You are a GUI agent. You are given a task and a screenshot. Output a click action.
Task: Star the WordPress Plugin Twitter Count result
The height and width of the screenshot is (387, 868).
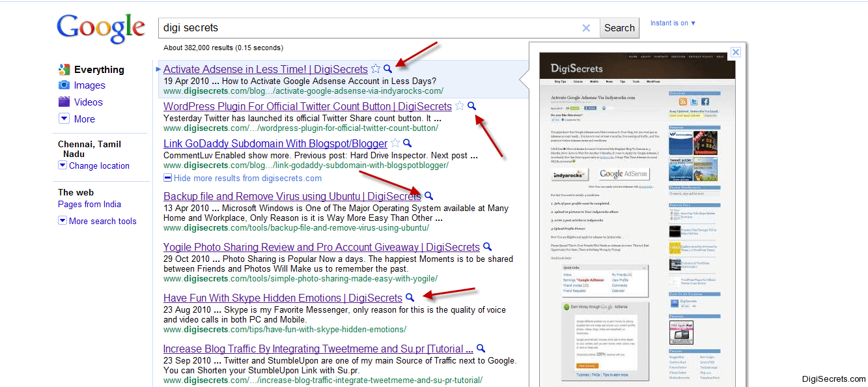(x=460, y=106)
